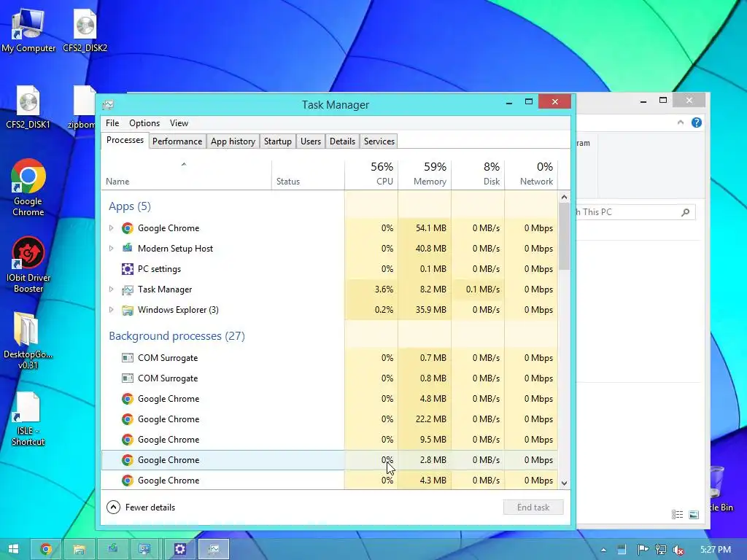The image size is (747, 560).
Task: Click Help icon in the Explorer window
Action: [x=697, y=122]
